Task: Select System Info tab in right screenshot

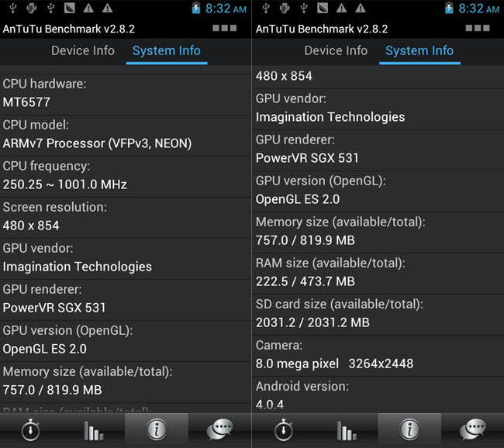Action: coord(419,51)
